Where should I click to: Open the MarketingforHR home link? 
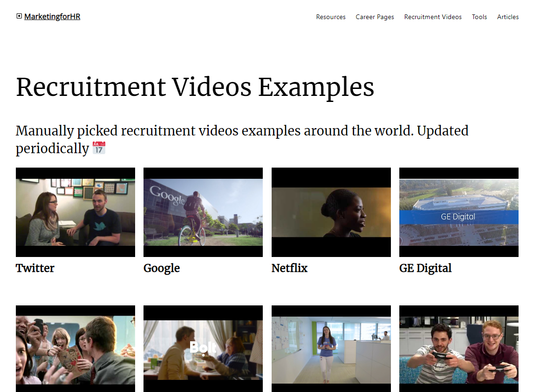(52, 16)
